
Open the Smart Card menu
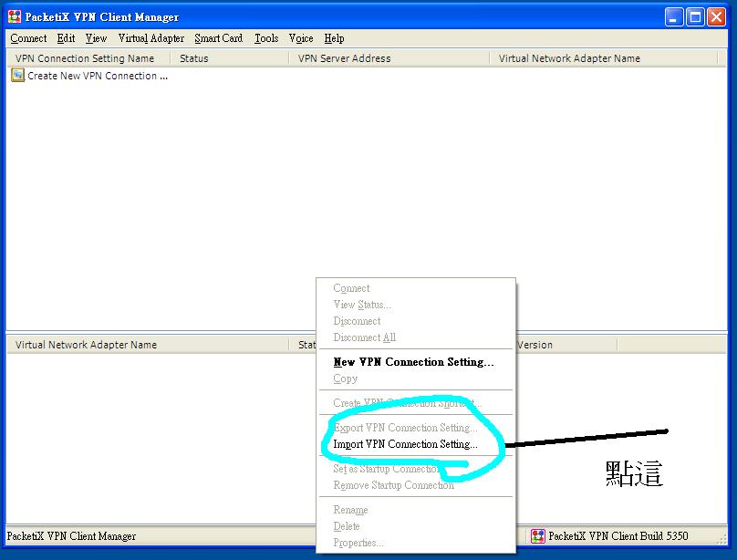coord(219,38)
